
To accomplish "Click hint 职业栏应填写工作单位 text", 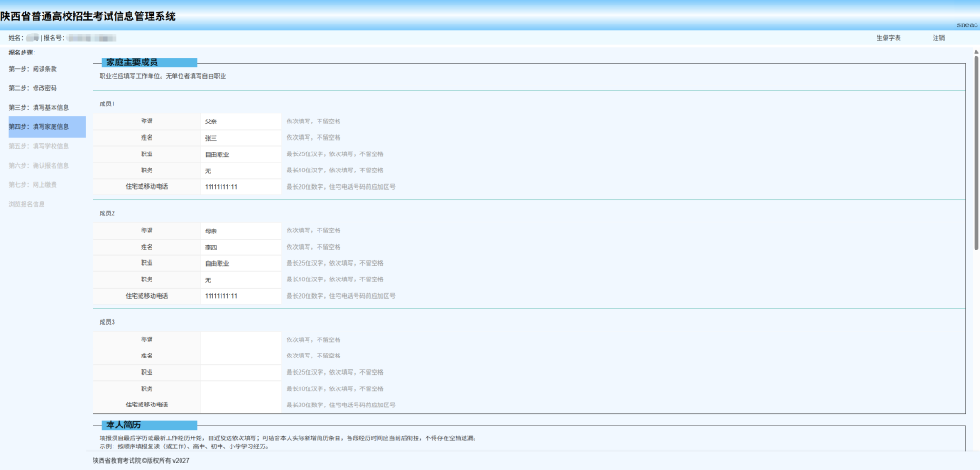I will point(162,75).
